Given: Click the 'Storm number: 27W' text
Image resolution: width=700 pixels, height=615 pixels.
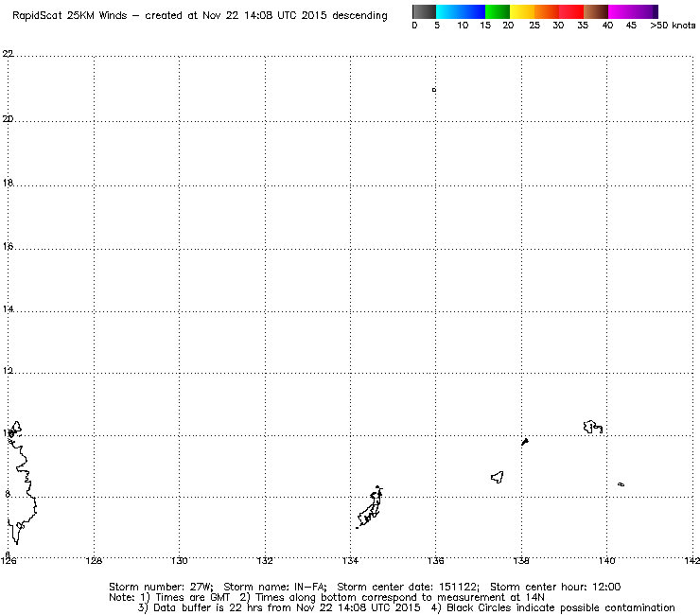Looking at the screenshot, I should [161, 587].
